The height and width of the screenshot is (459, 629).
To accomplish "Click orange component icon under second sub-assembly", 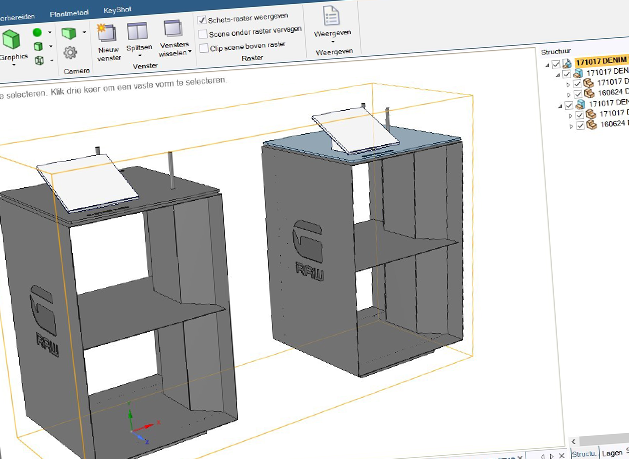I will point(590,115).
